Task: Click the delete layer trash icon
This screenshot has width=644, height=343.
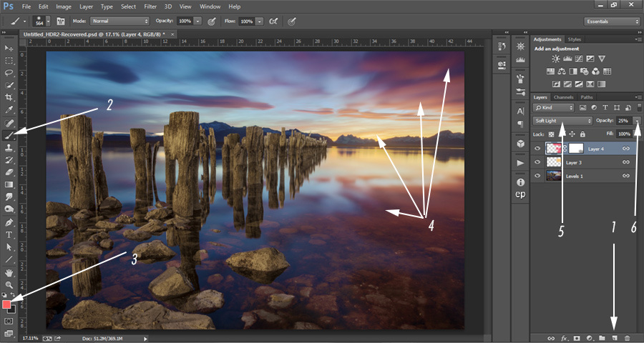Action: [x=628, y=337]
